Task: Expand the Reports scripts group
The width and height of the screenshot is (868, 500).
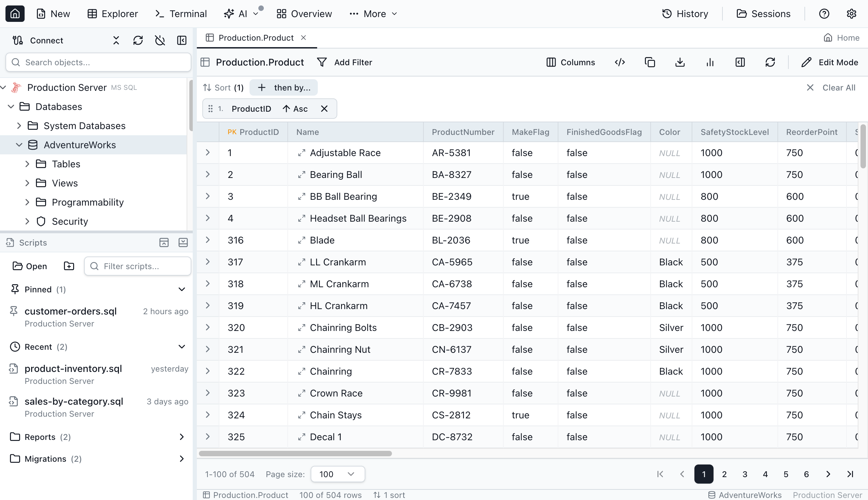Action: tap(181, 437)
